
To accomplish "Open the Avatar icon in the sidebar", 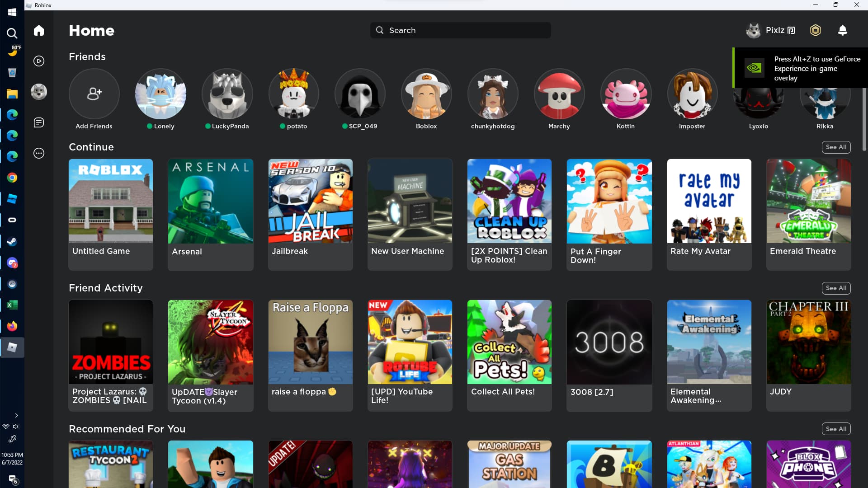I will (x=39, y=92).
